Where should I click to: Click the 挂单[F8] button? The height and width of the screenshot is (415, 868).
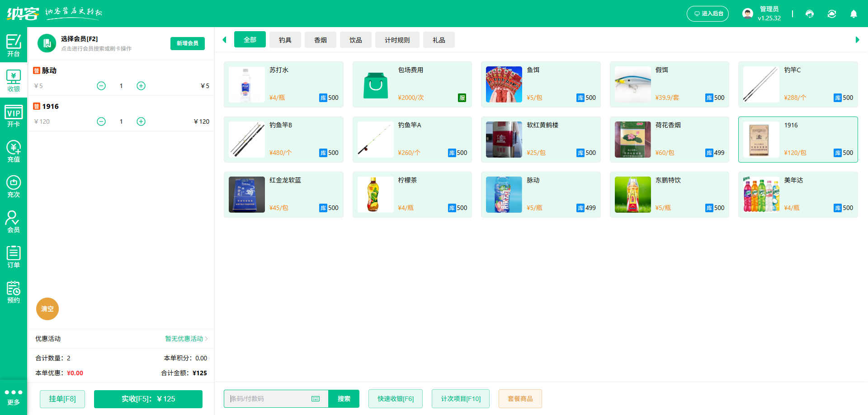62,399
